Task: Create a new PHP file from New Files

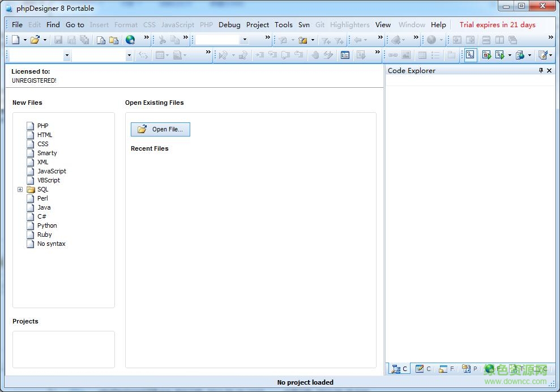Action: coord(42,126)
